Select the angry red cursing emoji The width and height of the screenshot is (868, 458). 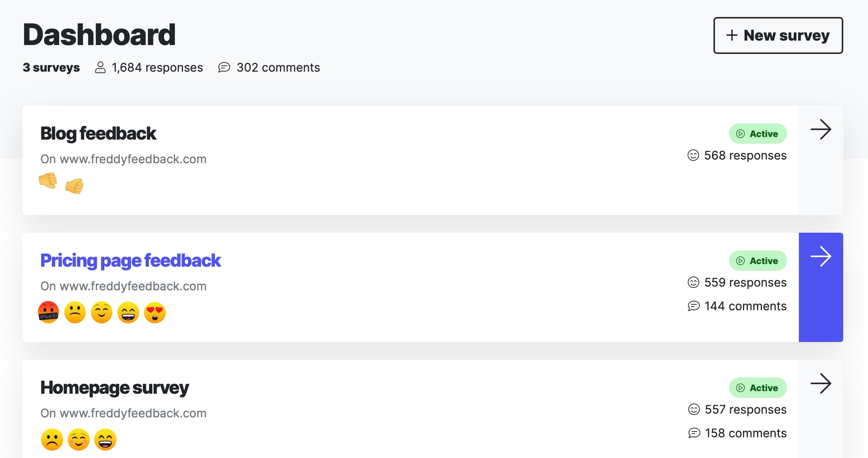pos(48,312)
